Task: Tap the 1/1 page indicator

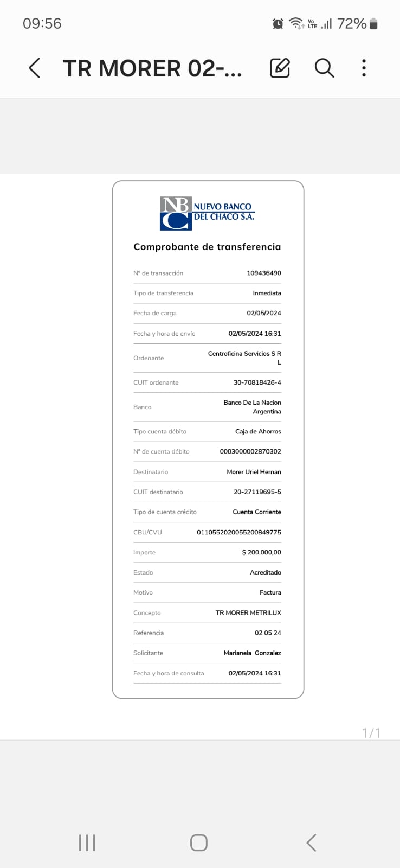Action: (x=371, y=733)
